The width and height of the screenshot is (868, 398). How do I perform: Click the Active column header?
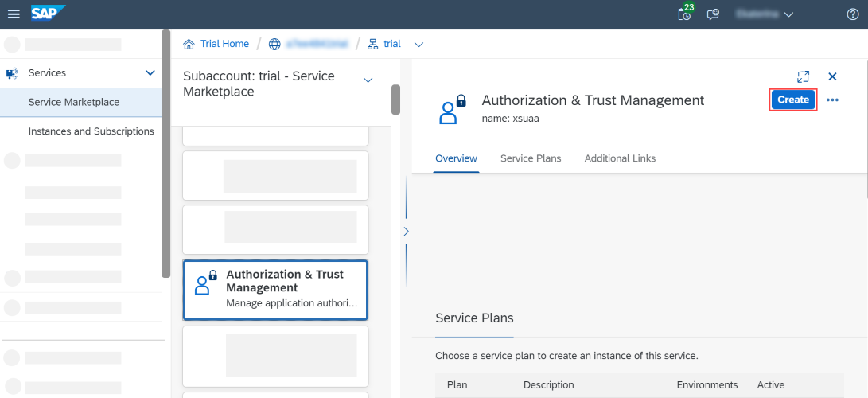[771, 384]
